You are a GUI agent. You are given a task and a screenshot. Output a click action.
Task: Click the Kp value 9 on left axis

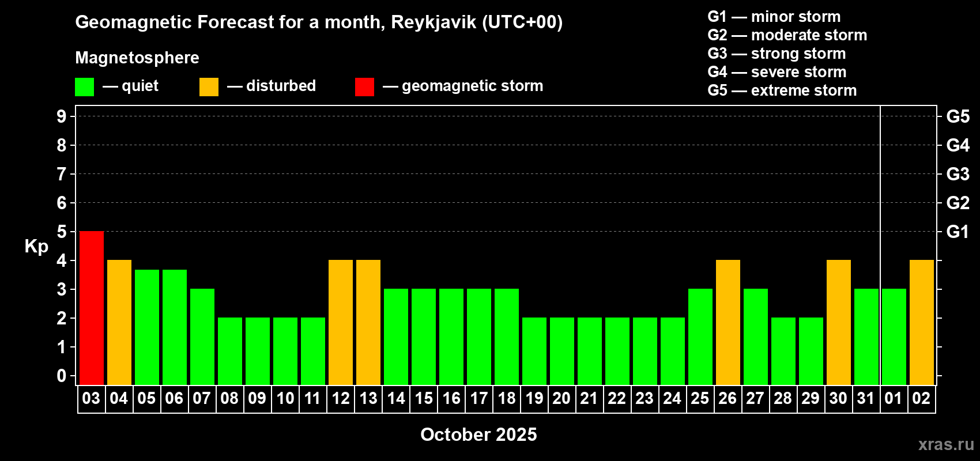click(x=62, y=116)
